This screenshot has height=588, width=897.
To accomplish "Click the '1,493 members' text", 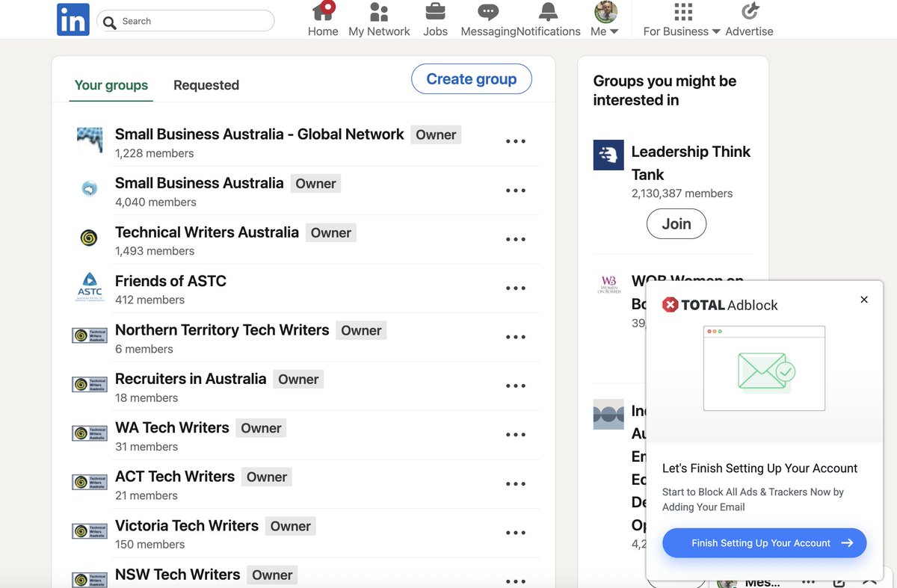I will (154, 251).
